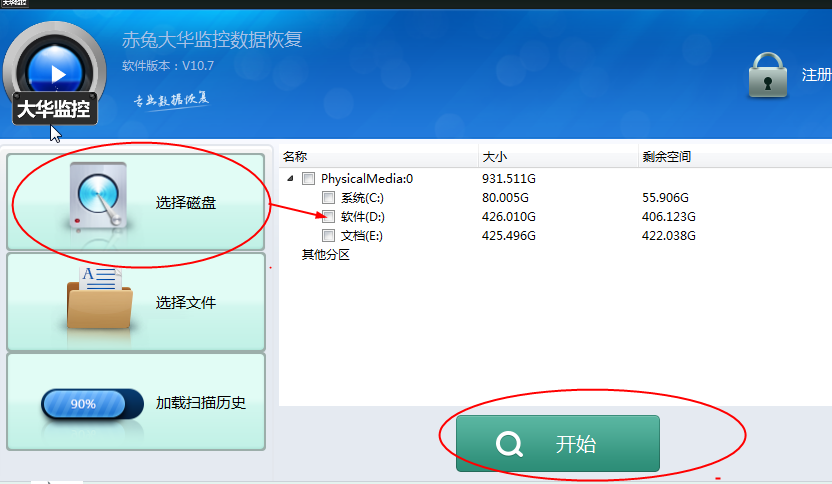Click the hard disk drive icon
The width and height of the screenshot is (832, 484).
(x=98, y=197)
